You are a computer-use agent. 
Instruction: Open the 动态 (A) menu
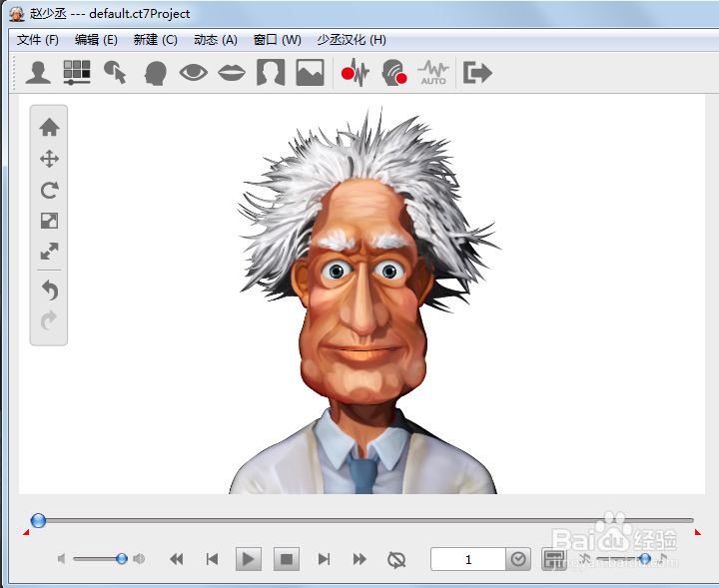click(x=216, y=40)
